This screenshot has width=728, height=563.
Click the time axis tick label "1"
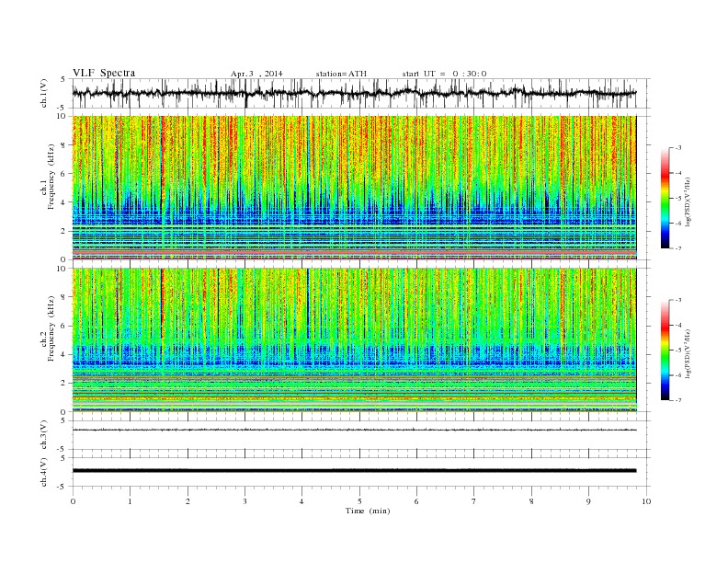(x=130, y=501)
